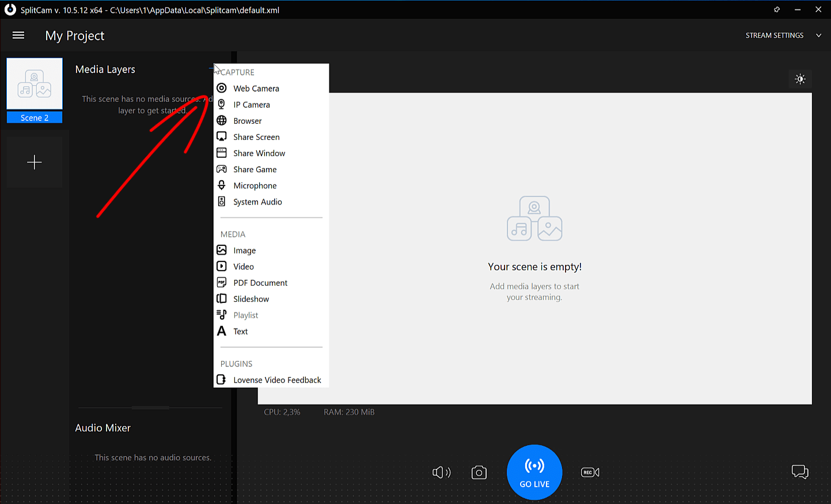Open the hamburger navigation menu
The height and width of the screenshot is (504, 831).
coord(18,35)
